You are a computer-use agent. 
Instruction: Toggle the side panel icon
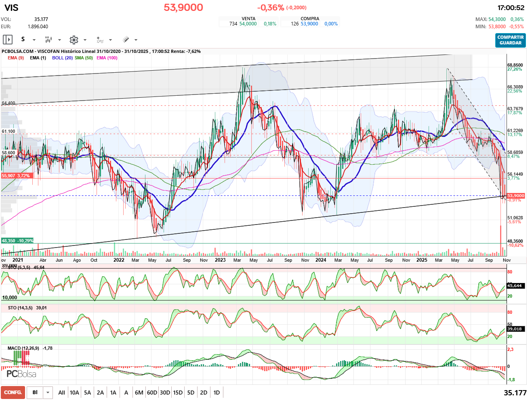[8, 40]
